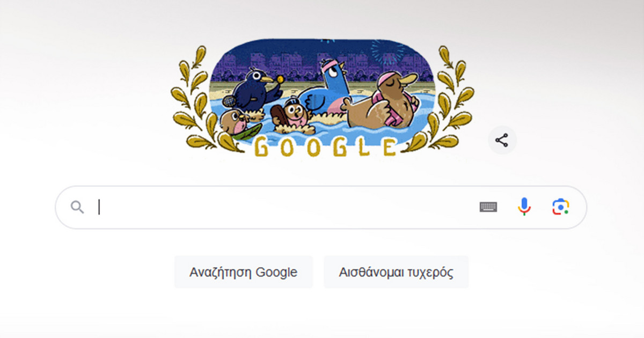
Task: Open the virtual keyboard input tool
Action: point(488,207)
